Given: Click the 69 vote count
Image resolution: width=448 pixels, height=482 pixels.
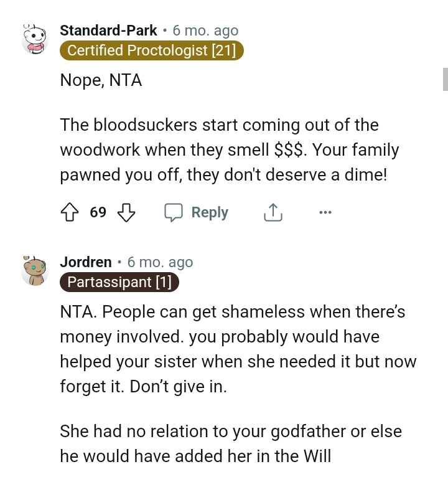Looking at the screenshot, I should tap(98, 213).
